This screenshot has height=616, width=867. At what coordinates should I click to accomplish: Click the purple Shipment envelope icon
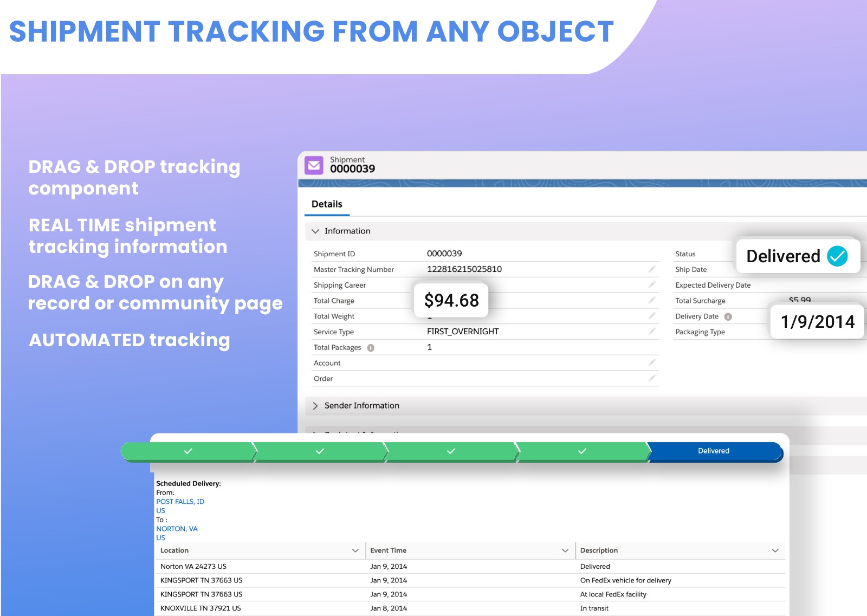coord(314,165)
